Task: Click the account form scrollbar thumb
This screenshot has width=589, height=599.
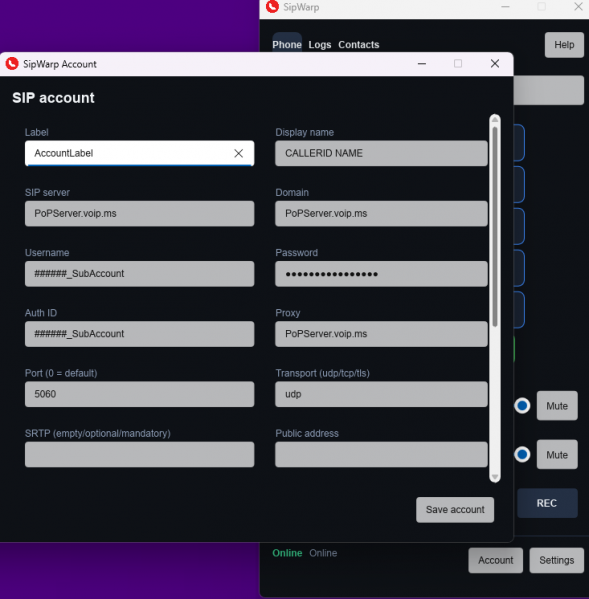Action: point(495,227)
